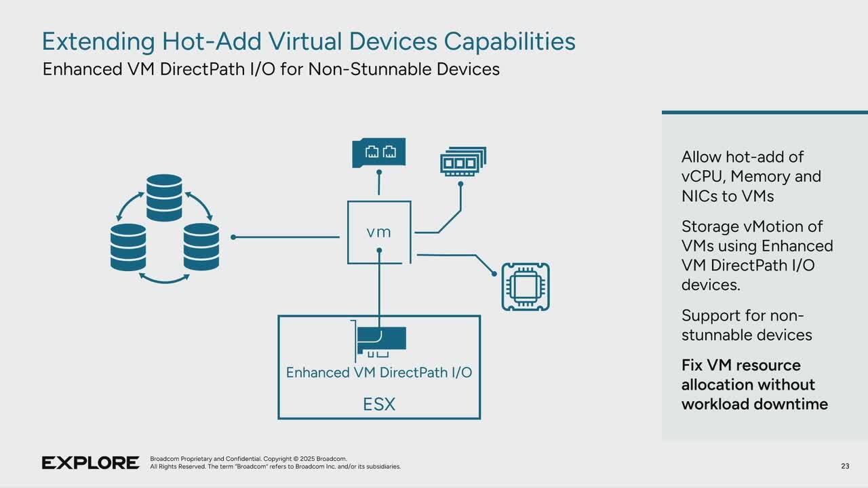Click the Broadcom copyright notice

click(x=275, y=463)
